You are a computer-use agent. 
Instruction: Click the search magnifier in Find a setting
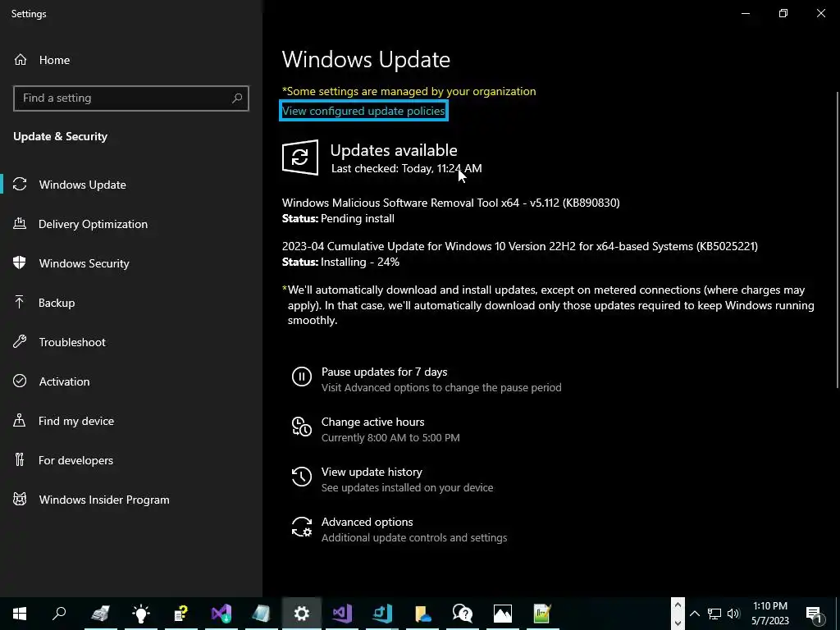click(x=237, y=98)
